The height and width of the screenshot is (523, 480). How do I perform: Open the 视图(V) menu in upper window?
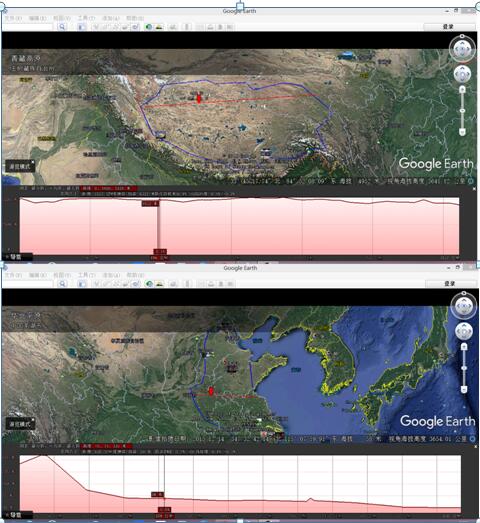coord(62,18)
